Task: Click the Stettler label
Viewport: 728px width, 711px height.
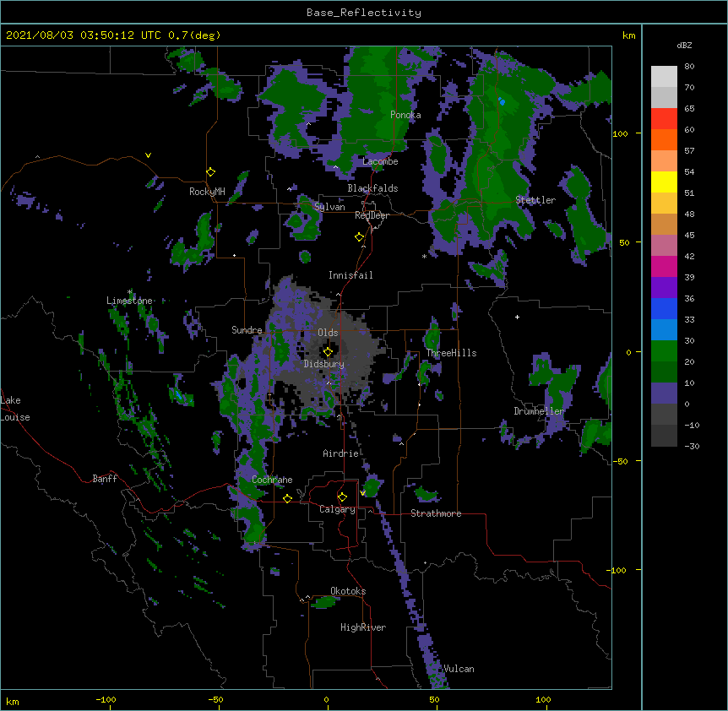Action: 535,200
